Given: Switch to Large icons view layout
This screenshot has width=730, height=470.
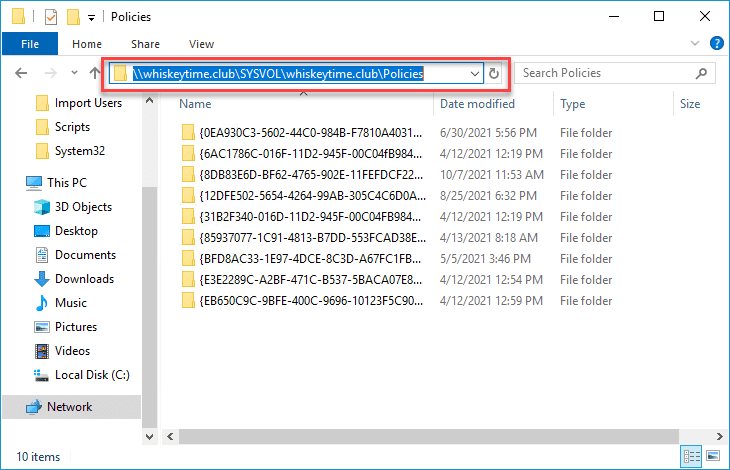Looking at the screenshot, I should [x=713, y=456].
